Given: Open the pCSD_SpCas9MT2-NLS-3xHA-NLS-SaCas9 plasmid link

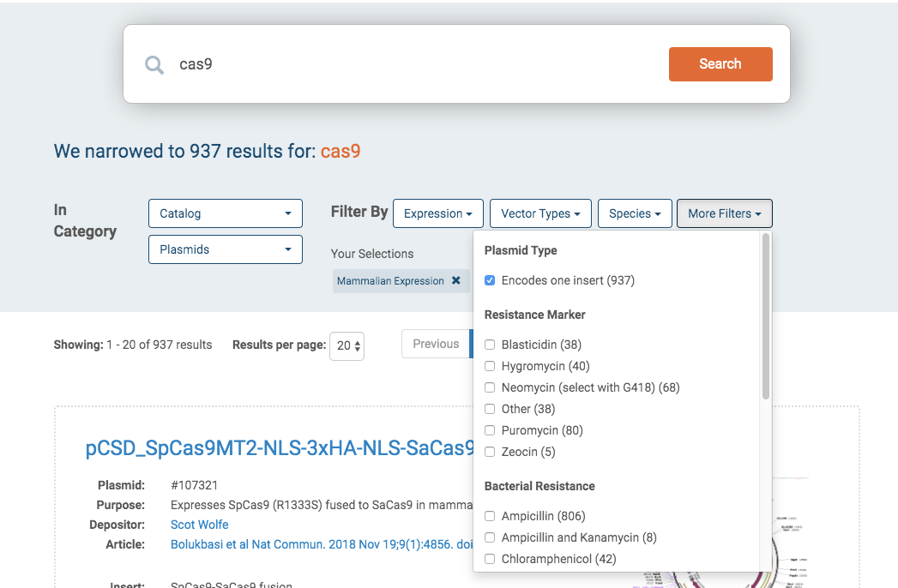Looking at the screenshot, I should 280,447.
